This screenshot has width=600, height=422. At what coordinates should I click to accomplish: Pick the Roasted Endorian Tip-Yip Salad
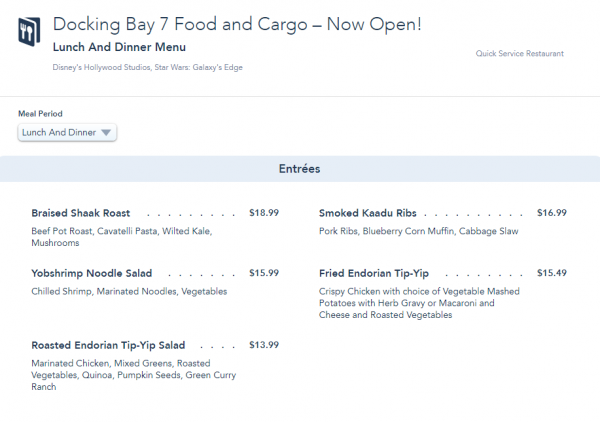(108, 345)
